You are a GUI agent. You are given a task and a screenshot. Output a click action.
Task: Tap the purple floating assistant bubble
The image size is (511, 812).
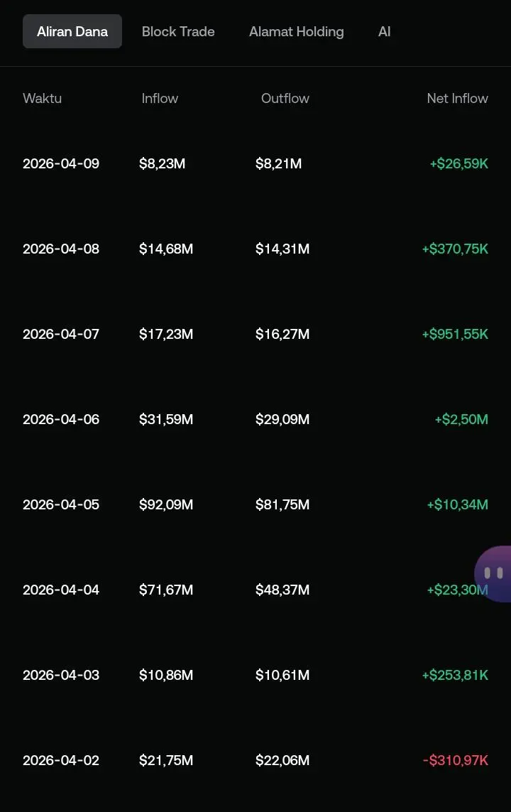[x=493, y=573]
